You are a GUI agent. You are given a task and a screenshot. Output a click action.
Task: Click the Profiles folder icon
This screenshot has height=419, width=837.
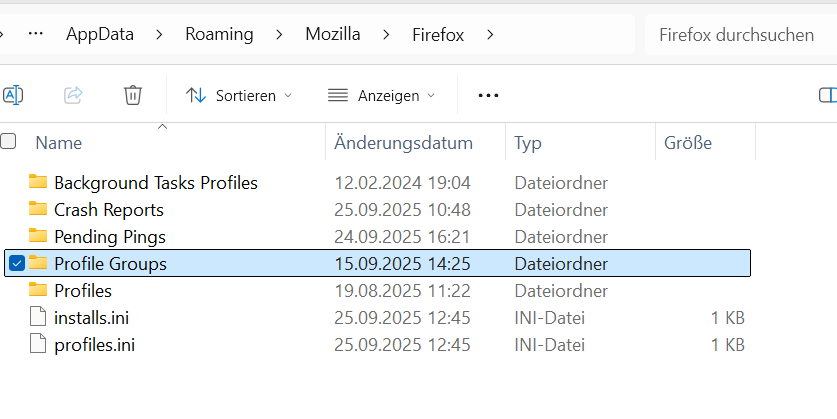(39, 291)
